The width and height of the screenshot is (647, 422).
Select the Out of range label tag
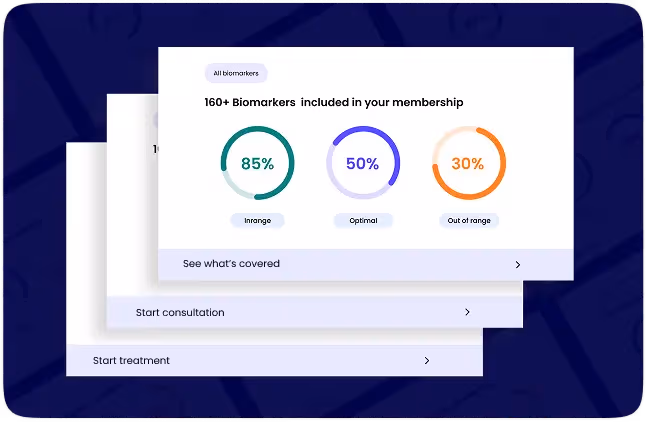[469, 220]
